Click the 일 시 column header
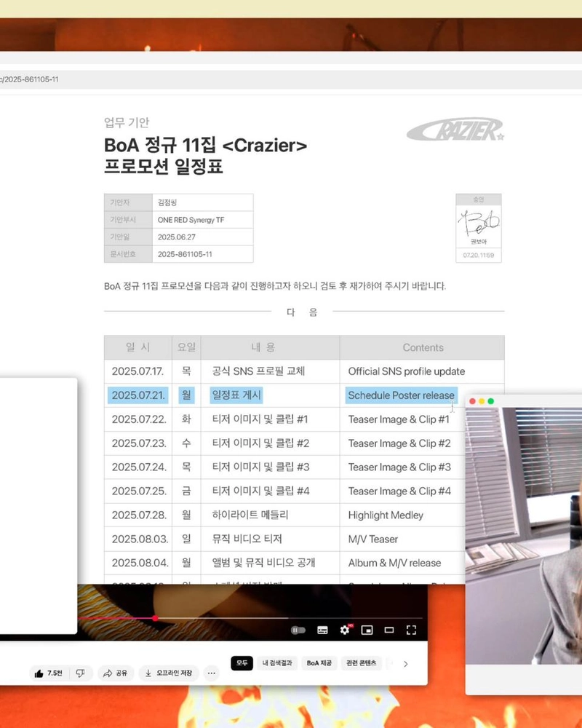 coord(137,347)
